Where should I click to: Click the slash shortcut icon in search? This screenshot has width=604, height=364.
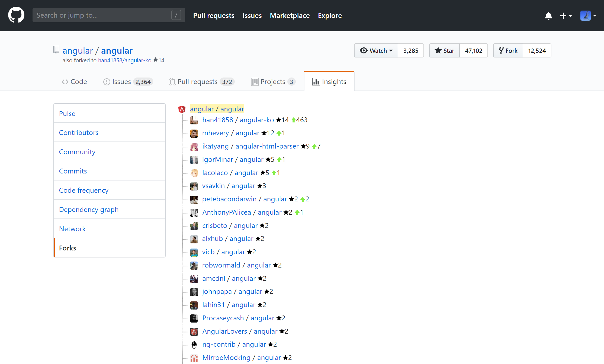176,15
